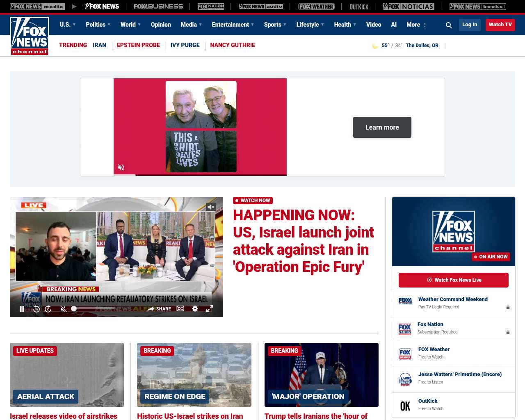Expand the Politics navigation dropdown
Image resolution: width=525 pixels, height=420 pixels.
point(98,25)
